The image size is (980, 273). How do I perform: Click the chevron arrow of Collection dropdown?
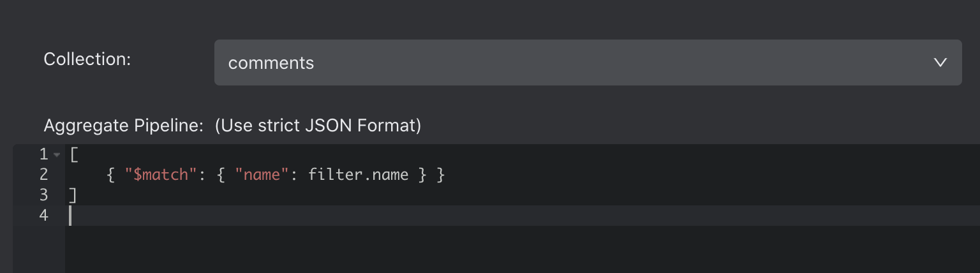point(940,63)
